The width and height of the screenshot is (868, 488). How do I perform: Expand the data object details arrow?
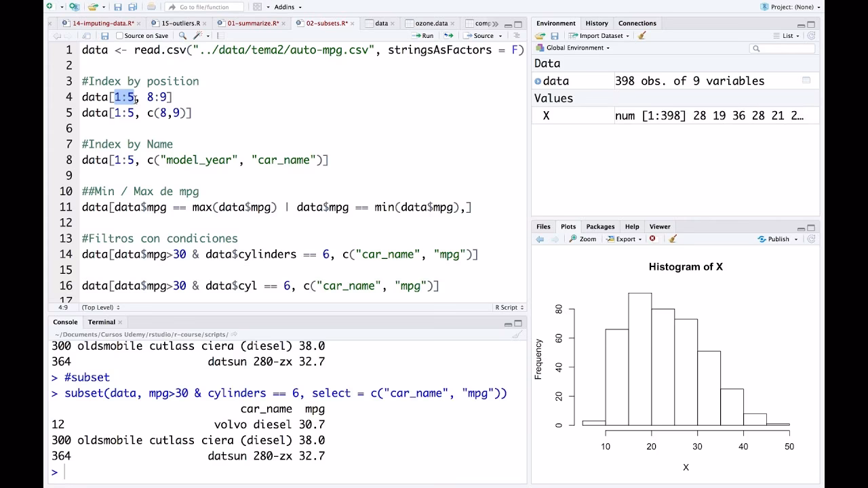coord(538,81)
